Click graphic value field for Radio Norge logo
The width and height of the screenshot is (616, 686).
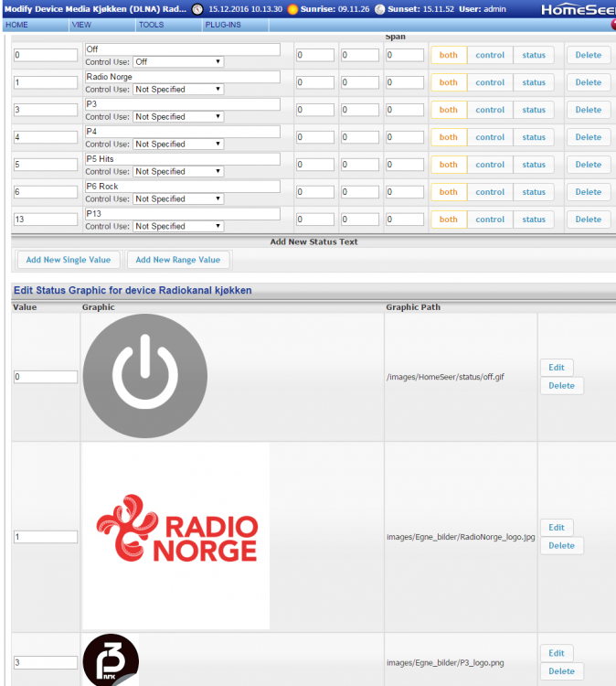tap(46, 537)
